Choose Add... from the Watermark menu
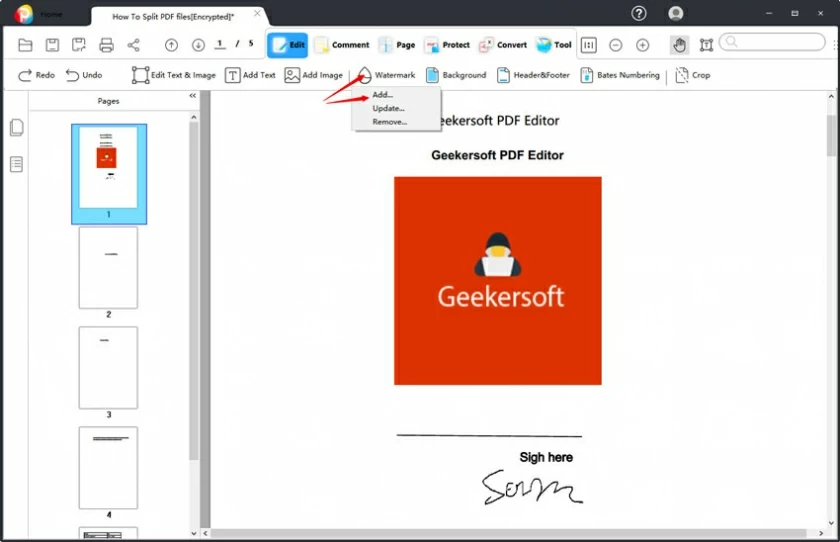The height and width of the screenshot is (542, 840). pos(382,95)
